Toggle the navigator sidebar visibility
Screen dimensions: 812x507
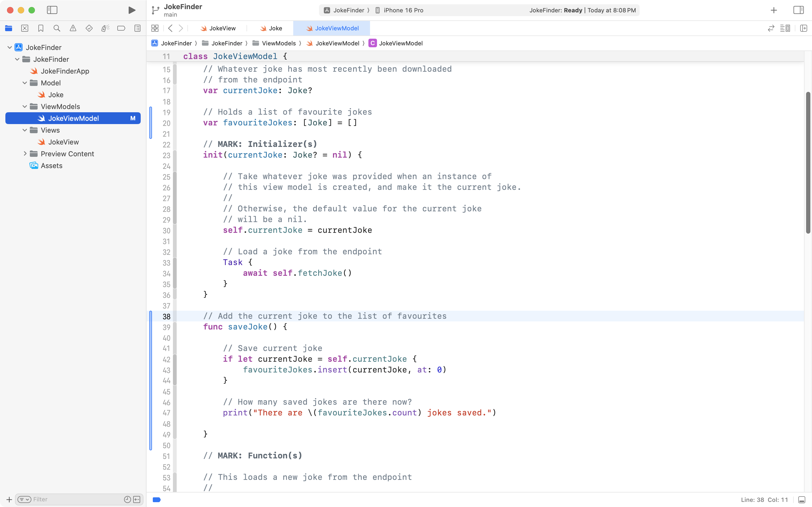[x=52, y=10]
